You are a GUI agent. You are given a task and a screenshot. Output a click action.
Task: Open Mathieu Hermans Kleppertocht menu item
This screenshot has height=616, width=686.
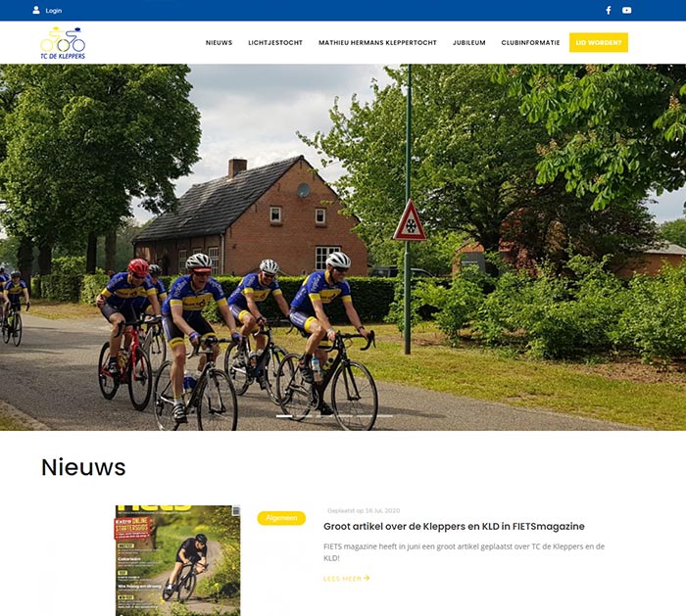tap(377, 43)
